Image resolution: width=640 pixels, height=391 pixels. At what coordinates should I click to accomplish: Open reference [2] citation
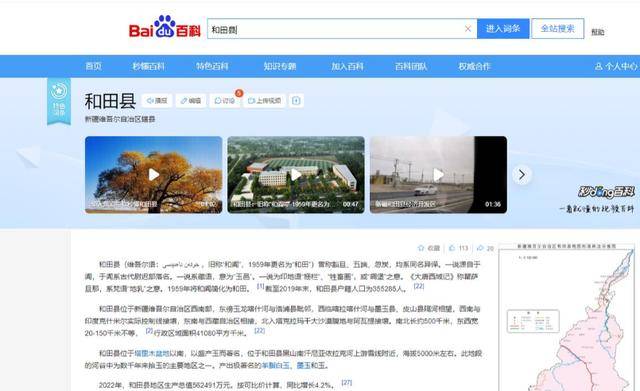[x=149, y=331]
